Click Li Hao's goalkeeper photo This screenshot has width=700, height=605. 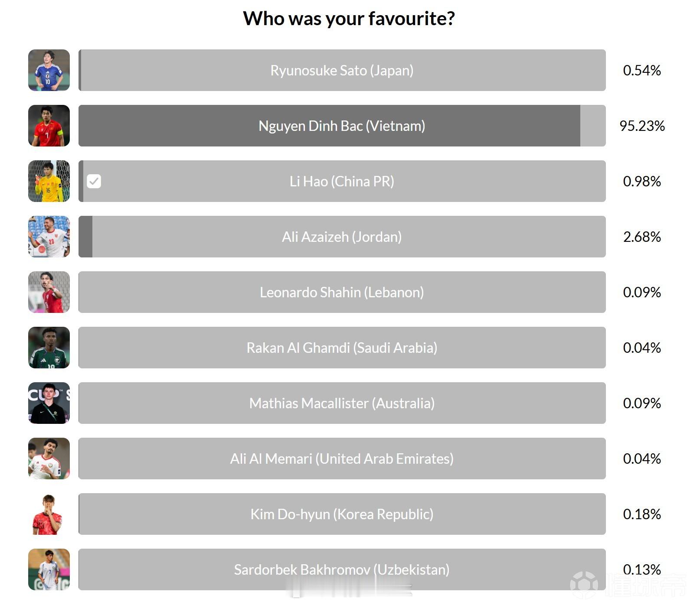pos(49,181)
